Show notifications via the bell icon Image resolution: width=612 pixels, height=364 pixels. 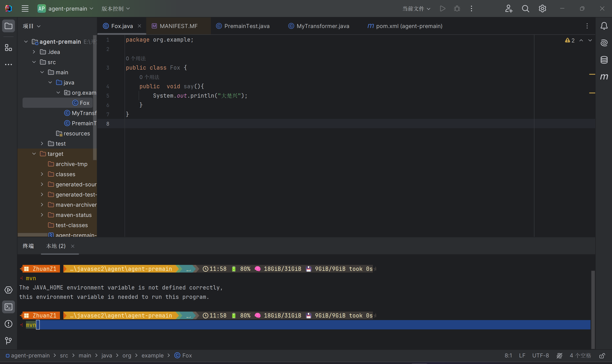[604, 26]
